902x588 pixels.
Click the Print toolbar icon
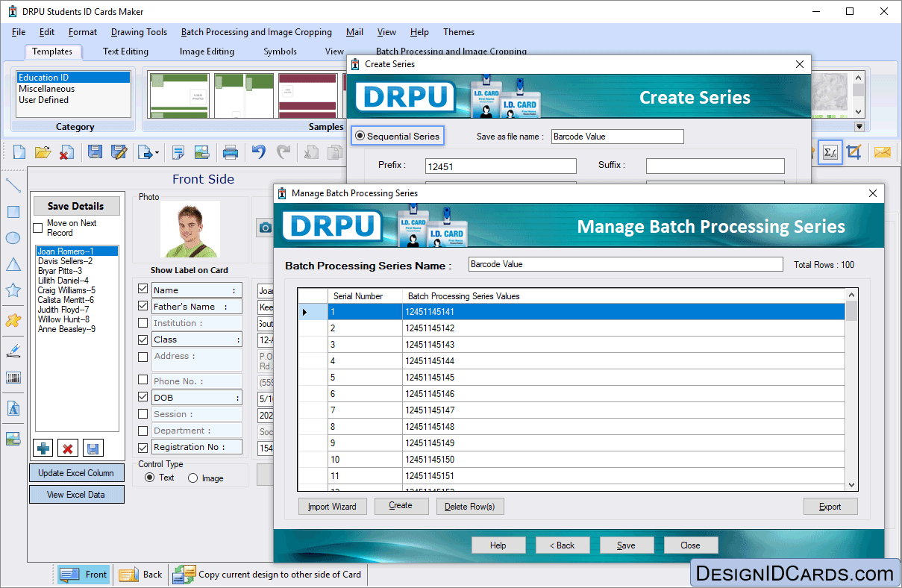(231, 152)
